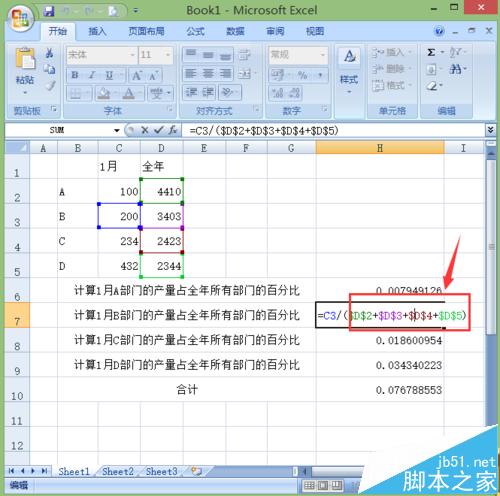Screen dimensions: 500x496
Task: Click the Clear eraser icon
Action: 432,86
